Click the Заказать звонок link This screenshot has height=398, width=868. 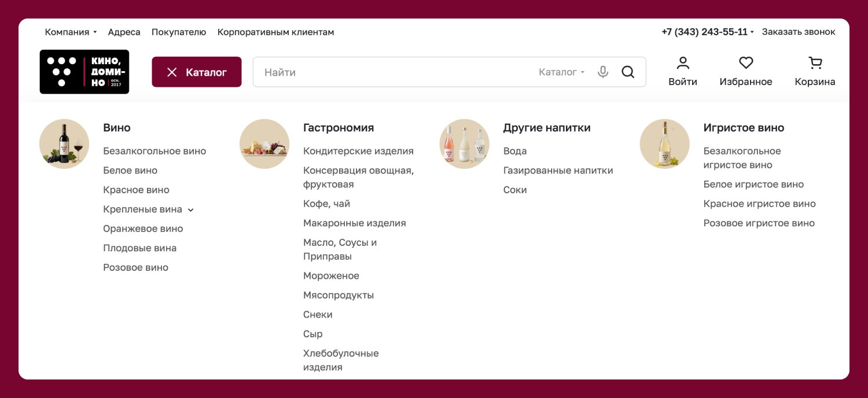click(799, 32)
